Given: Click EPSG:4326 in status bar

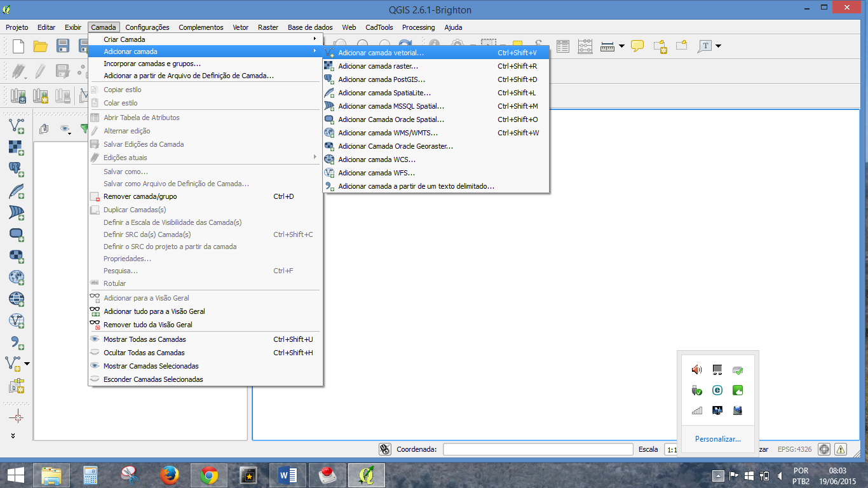Looking at the screenshot, I should (x=794, y=449).
